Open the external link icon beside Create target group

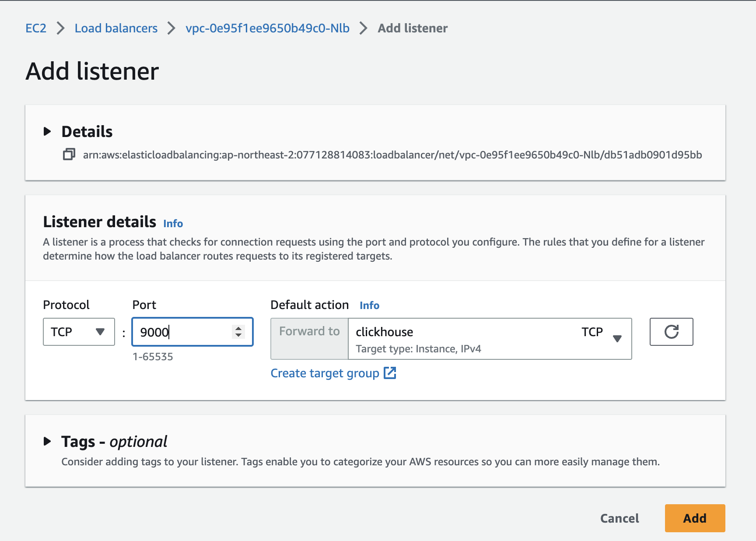[390, 373]
